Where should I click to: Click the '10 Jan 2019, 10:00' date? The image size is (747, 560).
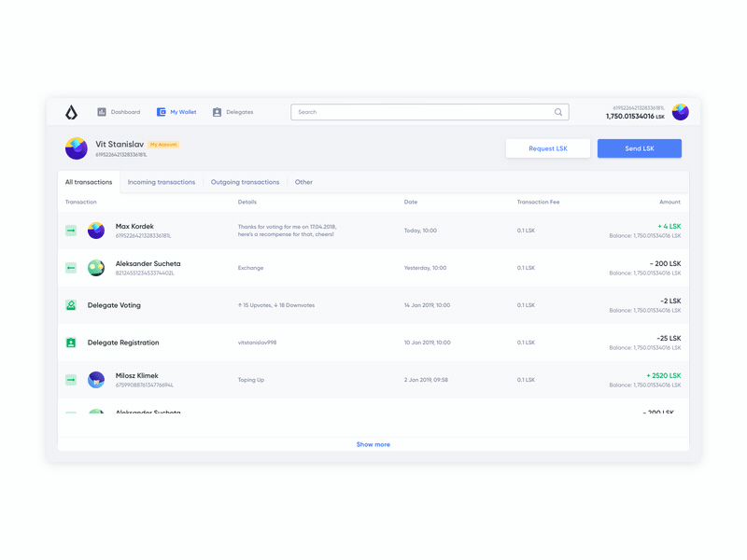tap(428, 343)
